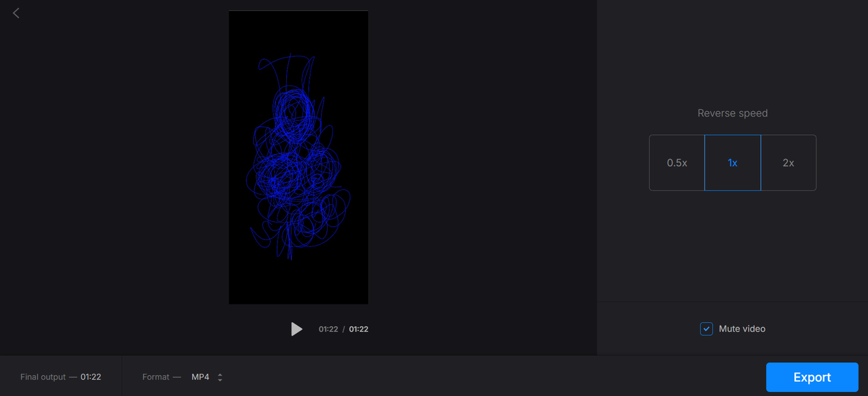The height and width of the screenshot is (396, 868).
Task: Open the MP4 format dropdown
Action: tap(207, 377)
